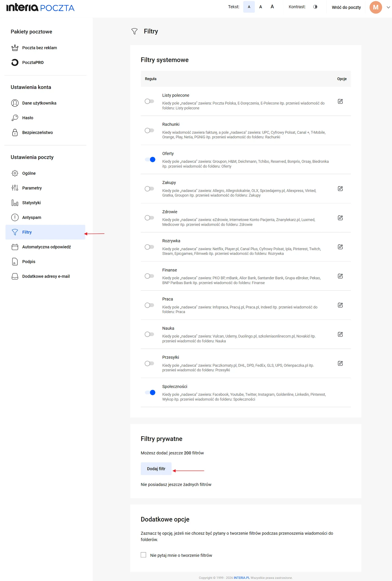Viewport: 392px width, 581px height.
Task: Check Nie pytaj mnie o tworzenie filtrów
Action: [143, 555]
